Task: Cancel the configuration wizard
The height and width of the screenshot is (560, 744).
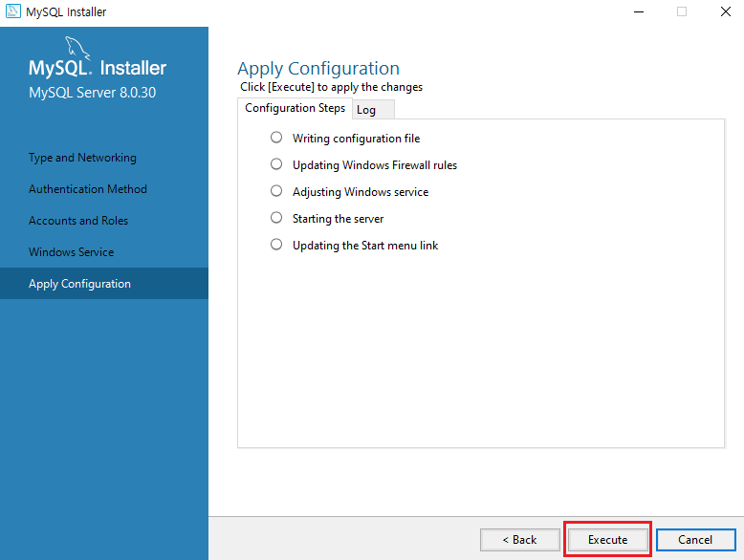Action: coord(695,540)
